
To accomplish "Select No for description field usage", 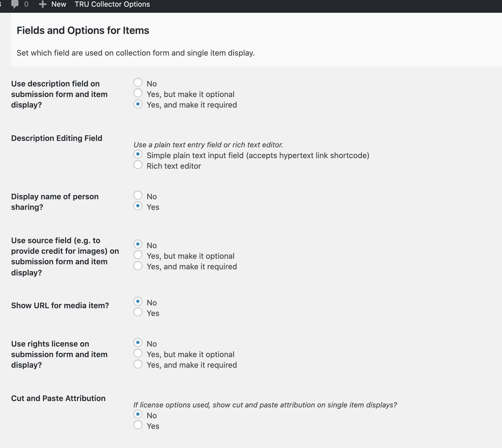I will 138,83.
